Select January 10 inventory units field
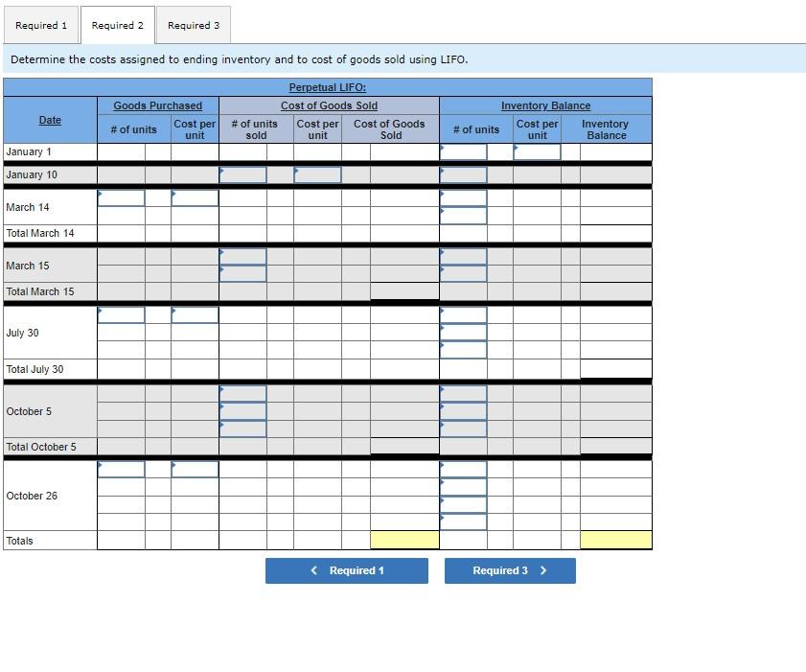Image resolution: width=806 pixels, height=672 pixels. pos(463,174)
